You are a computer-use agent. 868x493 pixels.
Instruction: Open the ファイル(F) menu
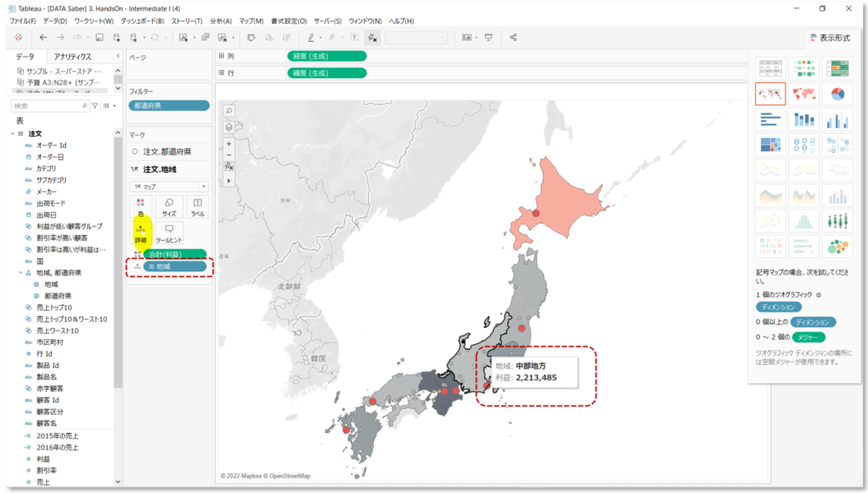coord(23,22)
